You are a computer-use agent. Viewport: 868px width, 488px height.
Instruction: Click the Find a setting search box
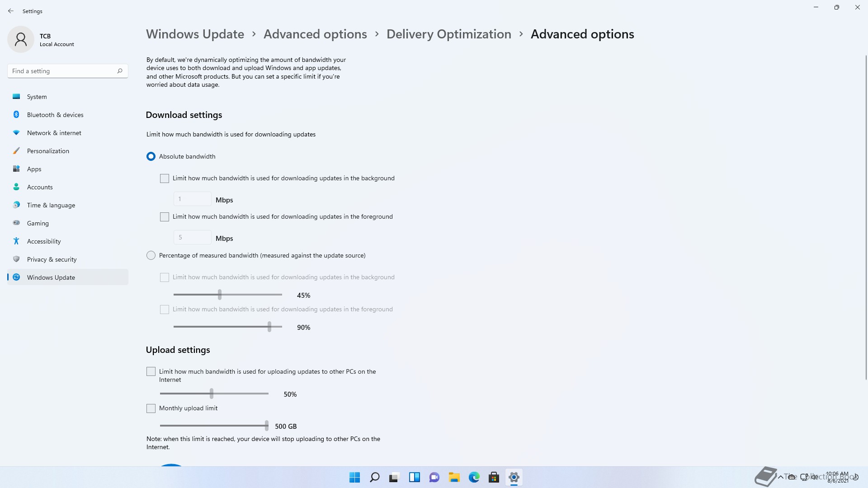pyautogui.click(x=68, y=71)
